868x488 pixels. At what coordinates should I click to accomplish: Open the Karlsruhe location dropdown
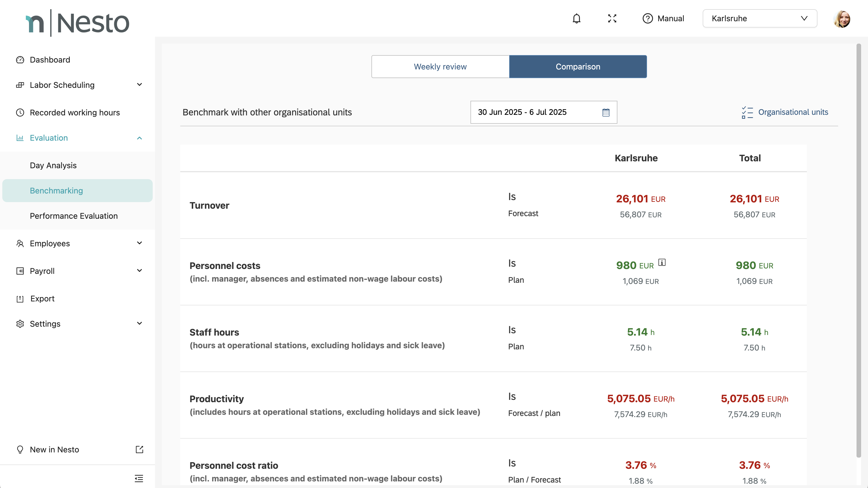[x=759, y=19]
